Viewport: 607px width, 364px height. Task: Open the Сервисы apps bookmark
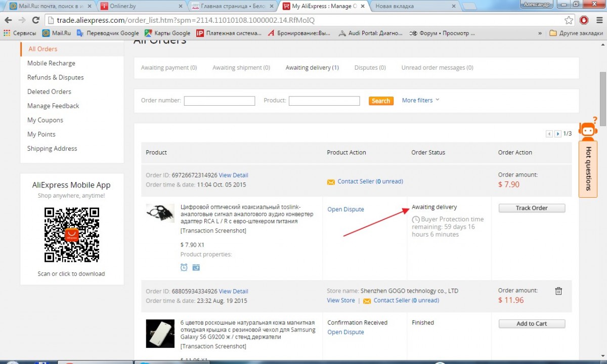click(20, 33)
